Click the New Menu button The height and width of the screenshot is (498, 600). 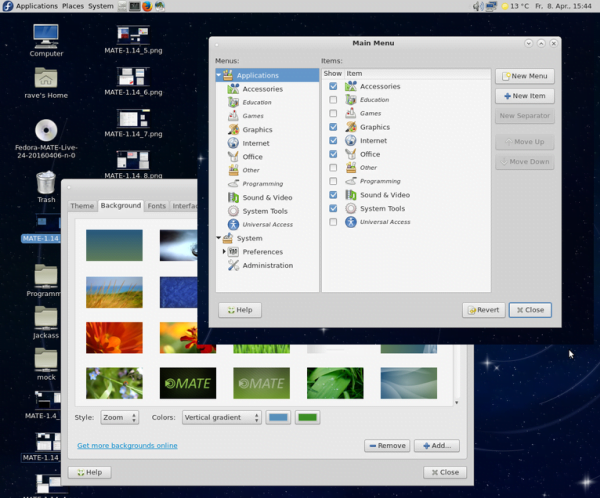(524, 76)
